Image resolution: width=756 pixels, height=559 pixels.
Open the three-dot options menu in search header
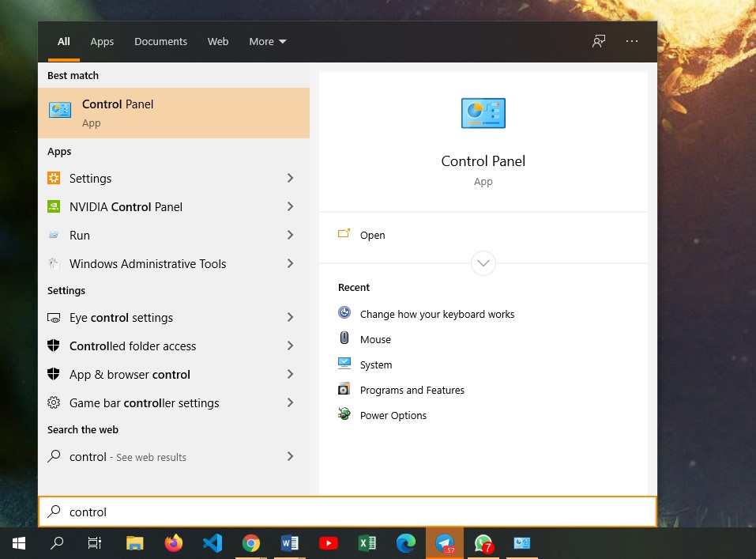632,42
